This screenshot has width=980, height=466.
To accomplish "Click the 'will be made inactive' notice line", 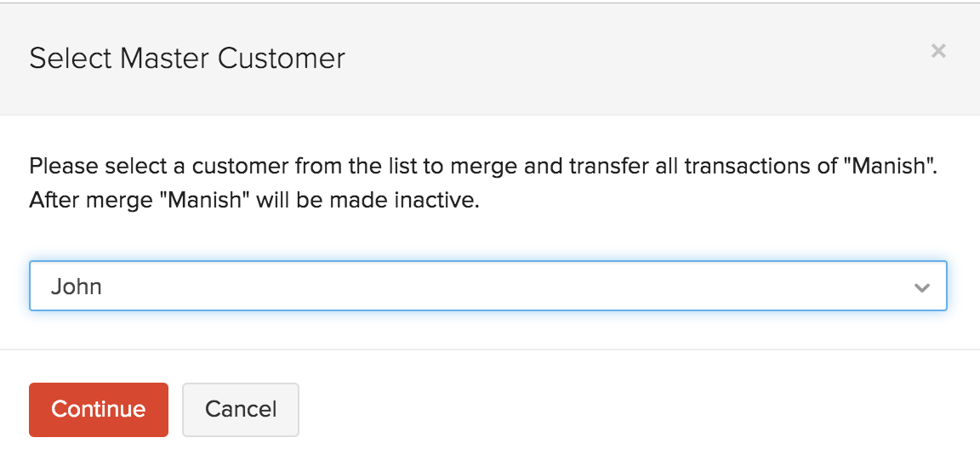I will click(x=254, y=203).
